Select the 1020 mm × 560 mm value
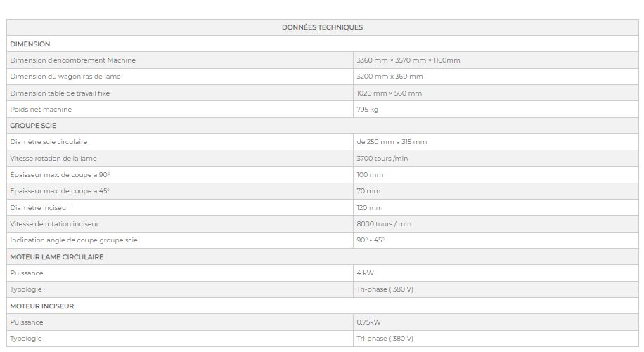The width and height of the screenshot is (644, 352). click(x=389, y=93)
